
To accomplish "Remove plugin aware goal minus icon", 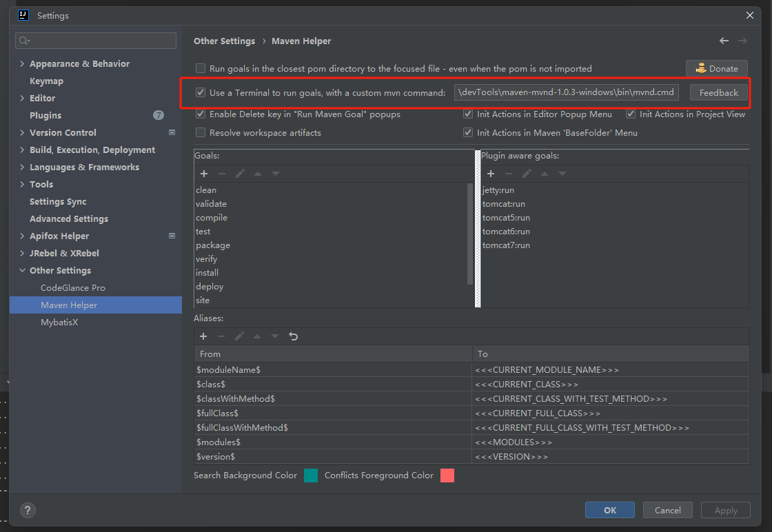I will [509, 174].
